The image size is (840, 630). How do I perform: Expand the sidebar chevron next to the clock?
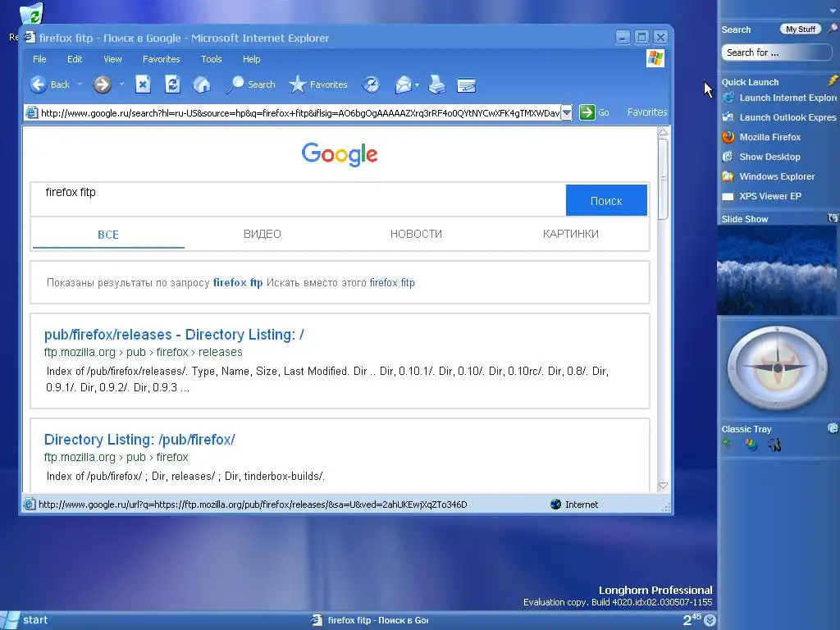(710, 620)
